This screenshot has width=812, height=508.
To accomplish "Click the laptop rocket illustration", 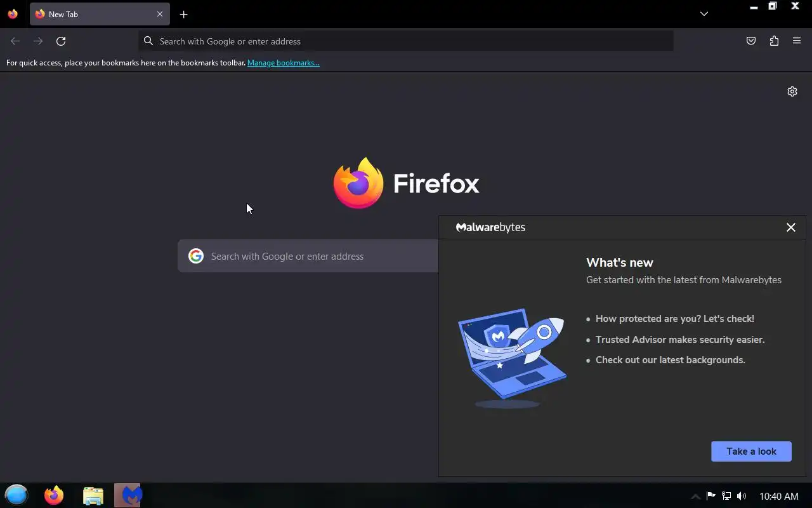I will point(511,358).
